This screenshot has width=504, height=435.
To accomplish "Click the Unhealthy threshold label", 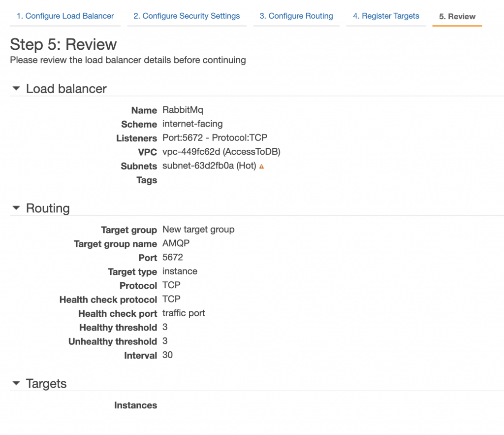I will point(113,342).
